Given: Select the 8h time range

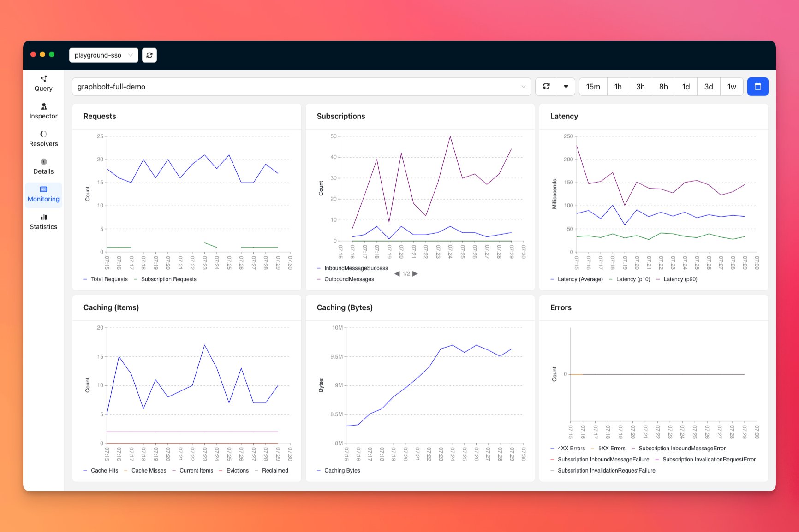Looking at the screenshot, I should 663,87.
